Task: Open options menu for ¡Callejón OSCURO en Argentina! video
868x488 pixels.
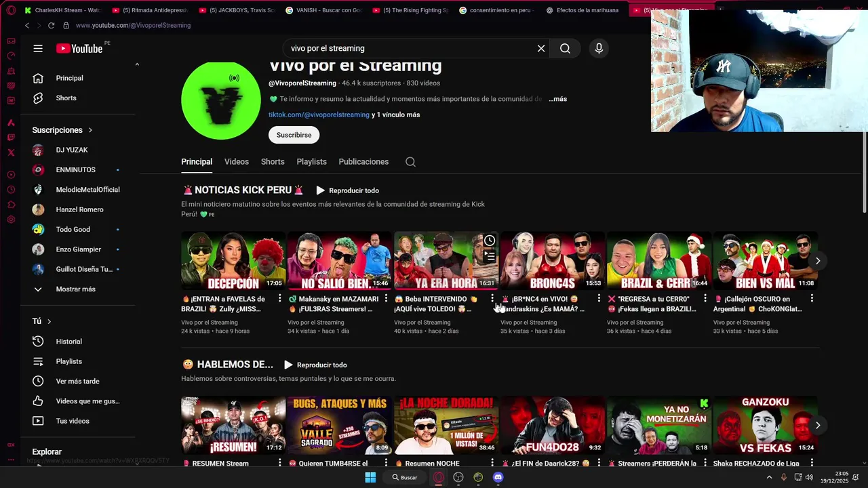Action: [x=812, y=298]
